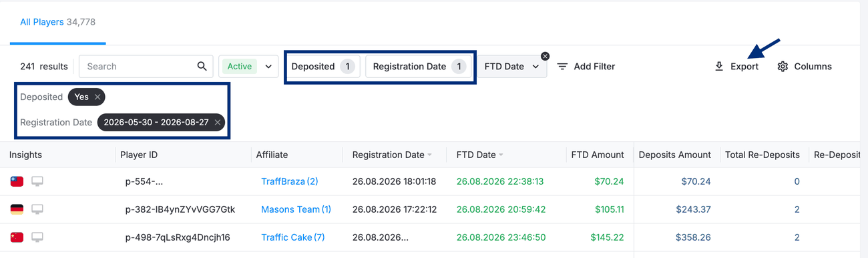
Task: Click deposits amount $243.37
Action: (693, 209)
